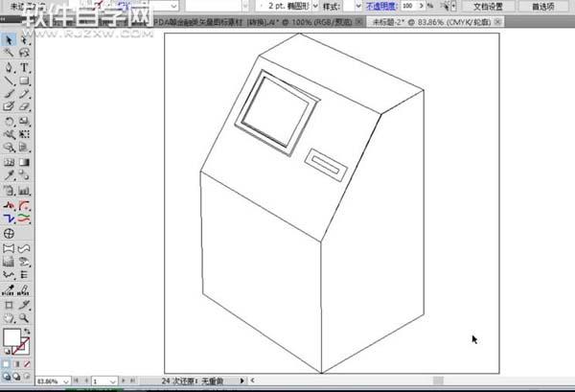Enable Draw Inside mode
The image size is (575, 392).
27,377
